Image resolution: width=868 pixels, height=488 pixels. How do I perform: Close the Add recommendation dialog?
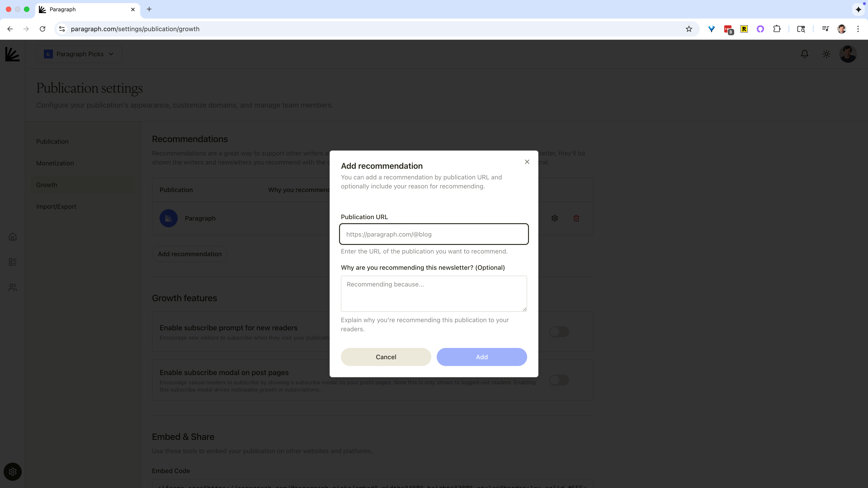point(527,162)
